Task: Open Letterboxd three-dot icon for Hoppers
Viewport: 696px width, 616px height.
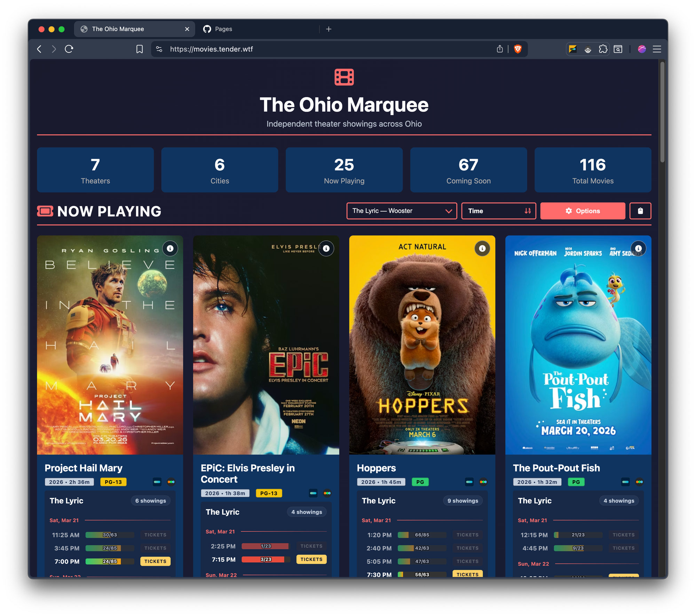Action: 483,482
